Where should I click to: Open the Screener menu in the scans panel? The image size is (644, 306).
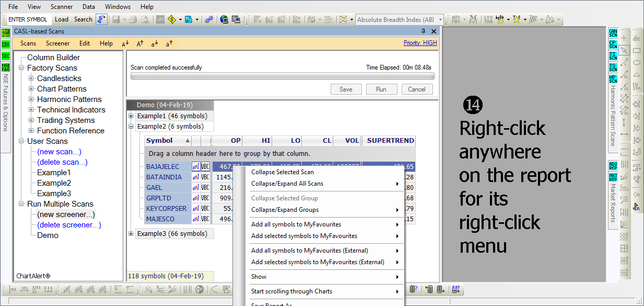(57, 43)
